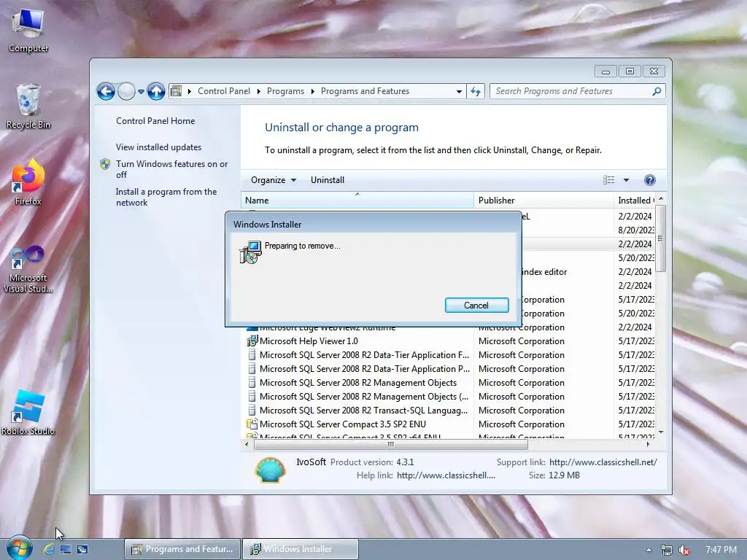
Task: Go to Control Panel Home
Action: [155, 121]
